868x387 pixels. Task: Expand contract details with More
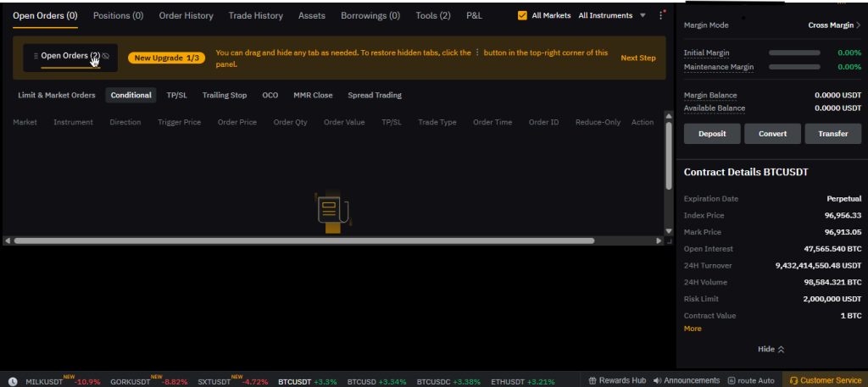click(x=693, y=329)
